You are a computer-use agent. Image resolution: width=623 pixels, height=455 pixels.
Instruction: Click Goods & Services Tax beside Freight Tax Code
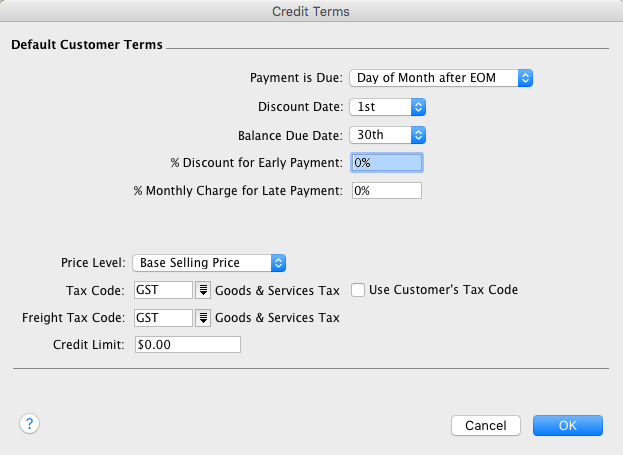(x=277, y=318)
